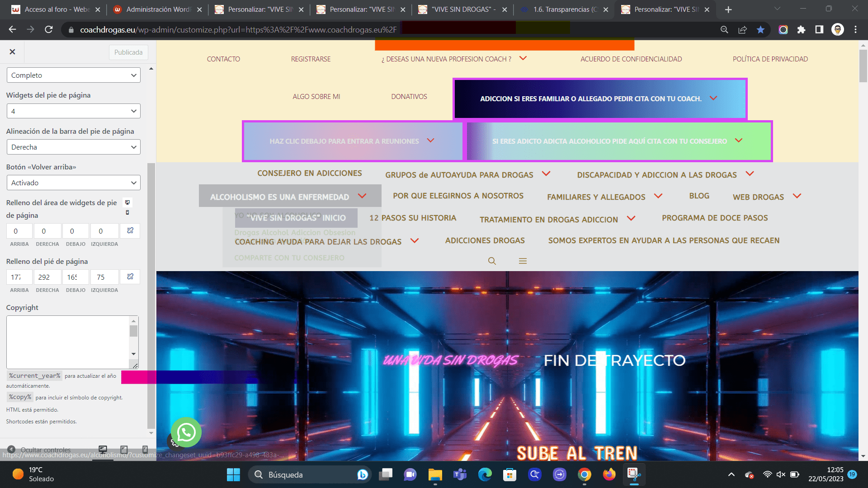Click Chrome share page icon
The width and height of the screenshot is (868, 488).
(742, 29)
